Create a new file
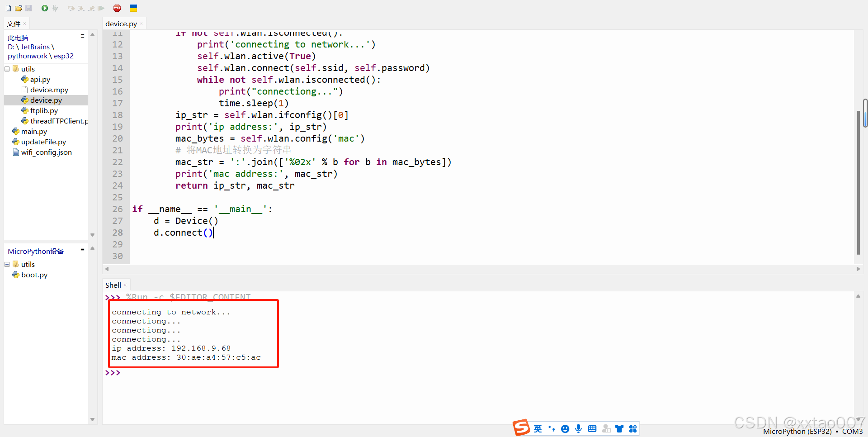Image resolution: width=868 pixels, height=437 pixels. tap(8, 8)
